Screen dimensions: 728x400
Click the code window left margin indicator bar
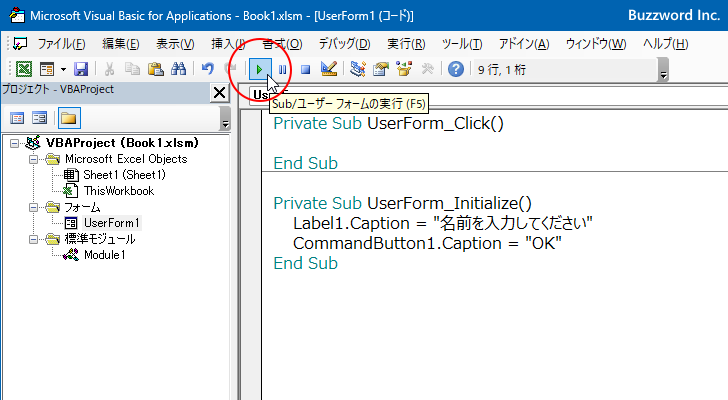pyautogui.click(x=251, y=254)
